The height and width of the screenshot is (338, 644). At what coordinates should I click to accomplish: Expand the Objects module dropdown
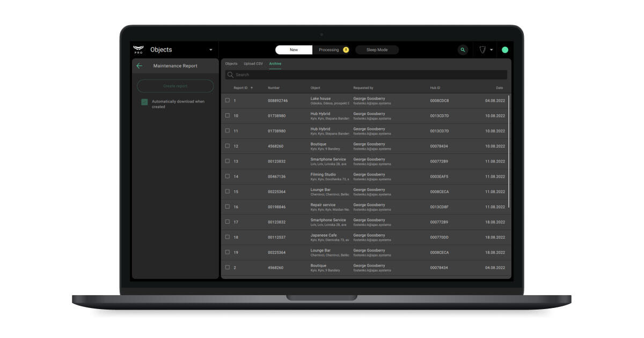(210, 50)
